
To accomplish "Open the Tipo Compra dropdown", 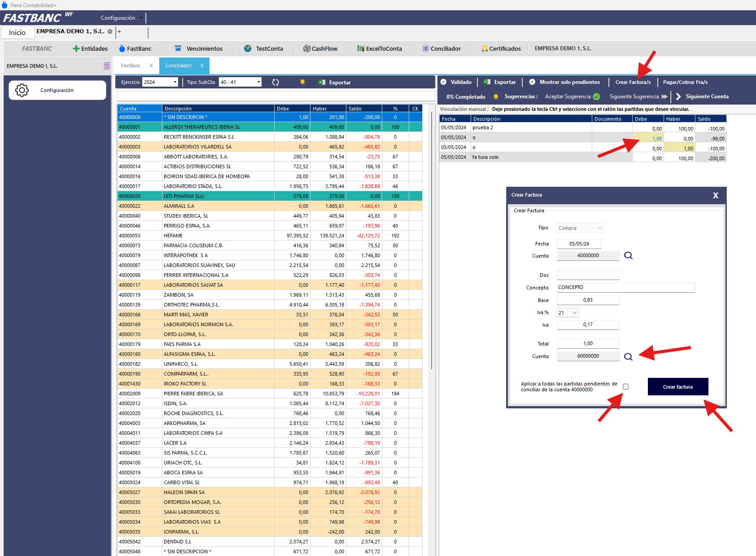I will coord(580,228).
